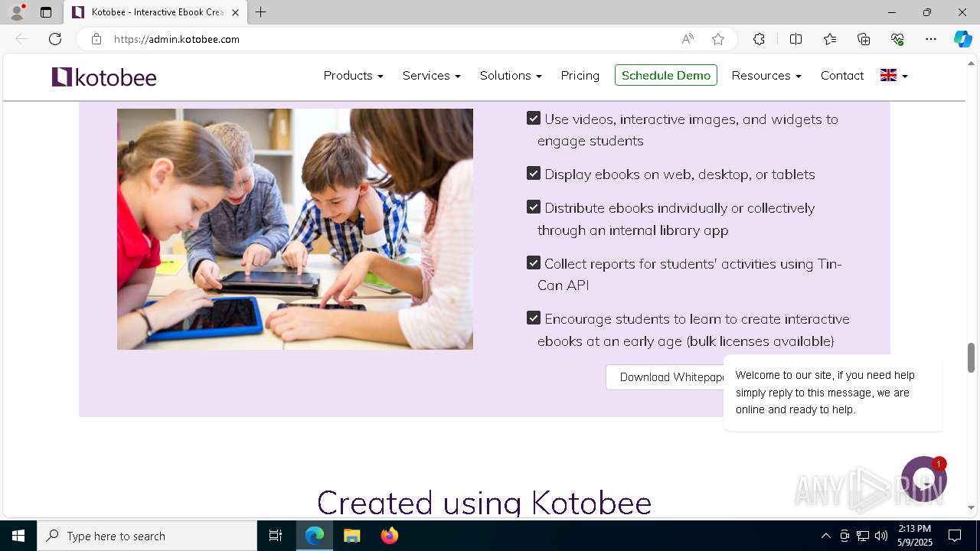The width and height of the screenshot is (980, 551).
Task: Open the Extensions puzzle icon
Action: (759, 39)
